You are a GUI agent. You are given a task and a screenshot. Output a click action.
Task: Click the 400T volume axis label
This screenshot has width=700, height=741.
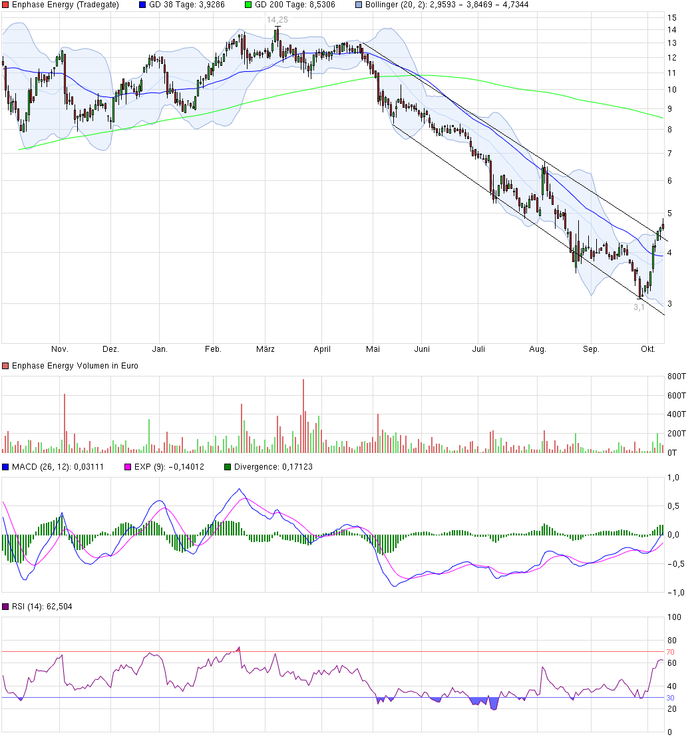click(x=676, y=414)
